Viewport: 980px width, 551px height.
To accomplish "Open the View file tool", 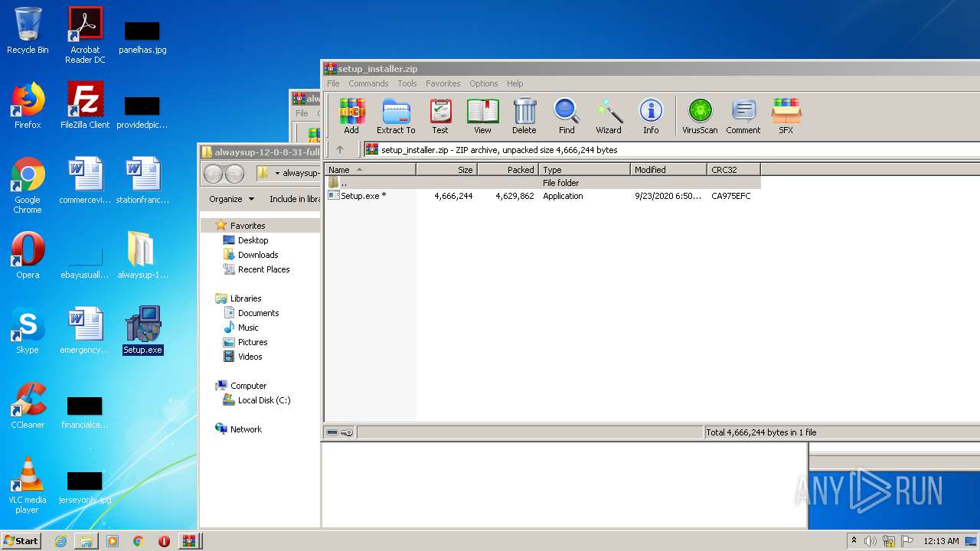I will [482, 116].
